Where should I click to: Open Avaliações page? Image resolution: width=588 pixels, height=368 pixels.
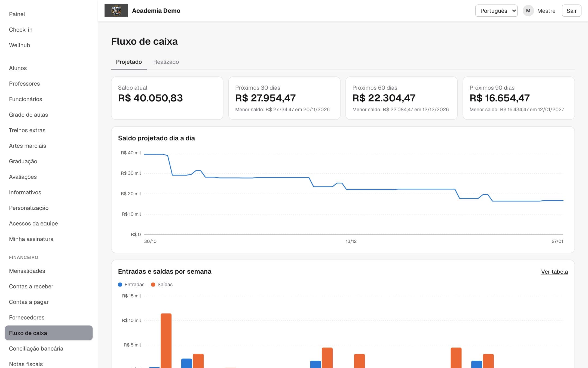49,177
